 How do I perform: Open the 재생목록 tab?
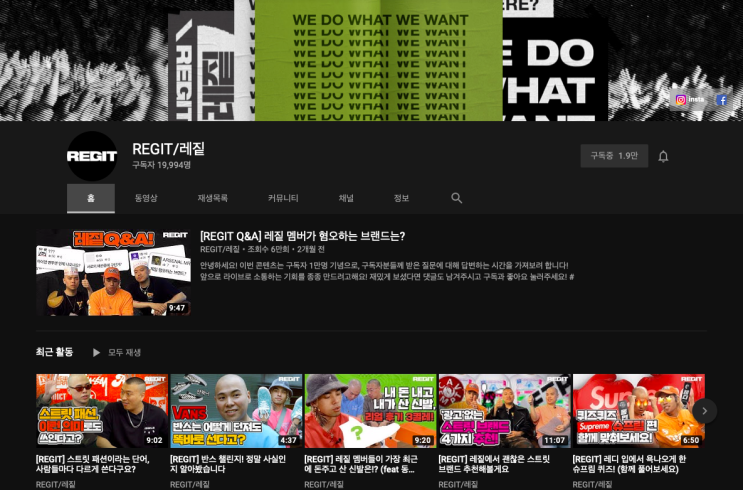click(x=212, y=198)
